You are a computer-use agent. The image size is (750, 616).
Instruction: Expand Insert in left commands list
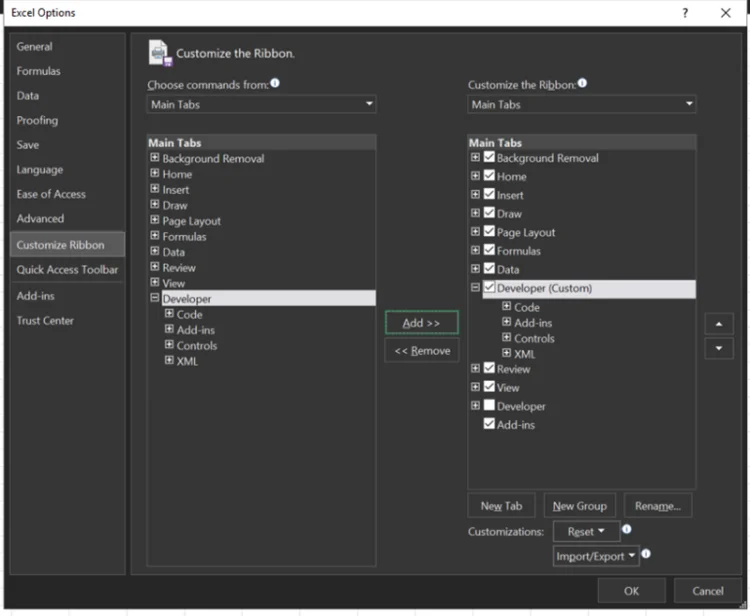click(x=154, y=189)
